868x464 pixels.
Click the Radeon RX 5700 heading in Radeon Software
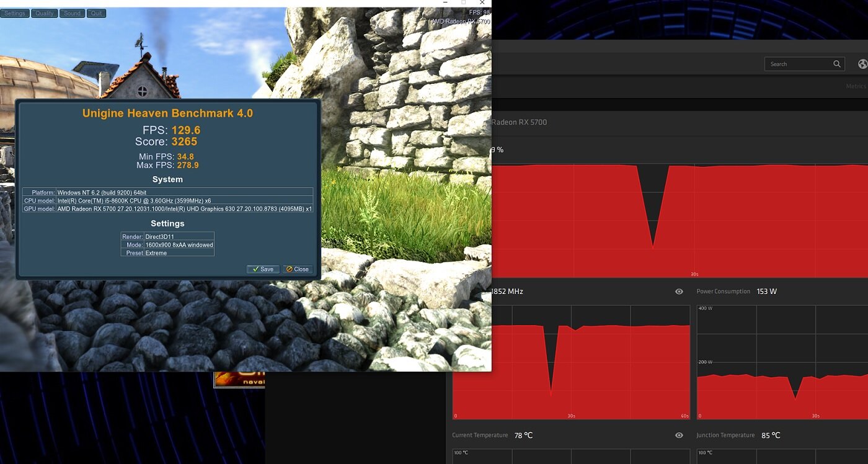point(520,122)
